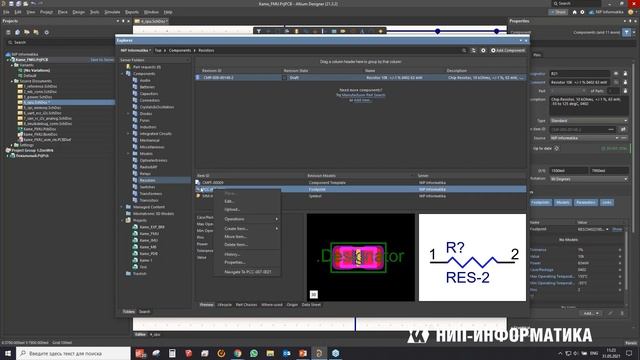The image size is (640, 360).
Task: Select the Capacitors folder in Explorer tree
Action: coord(149,94)
